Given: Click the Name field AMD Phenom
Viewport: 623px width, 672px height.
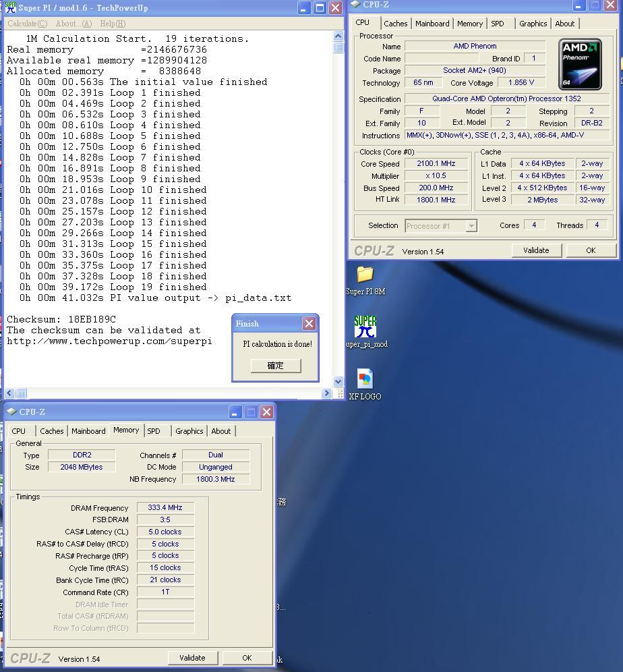Looking at the screenshot, I should click(x=475, y=46).
